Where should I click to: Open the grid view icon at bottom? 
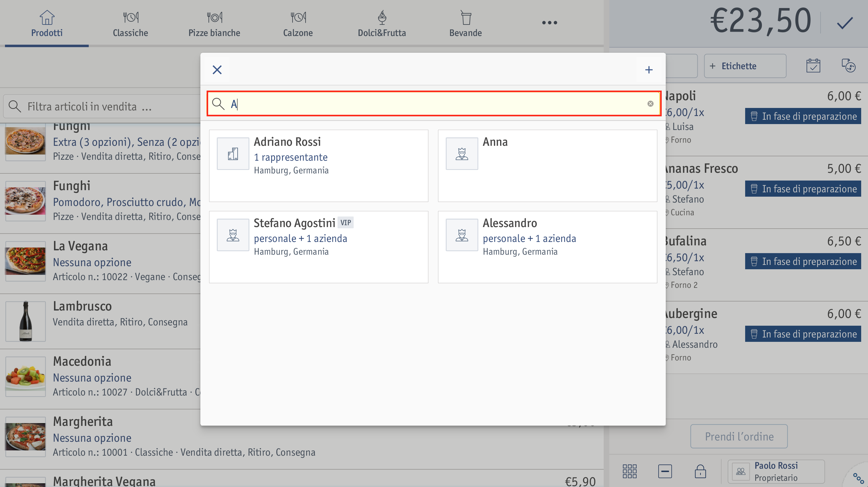click(629, 471)
